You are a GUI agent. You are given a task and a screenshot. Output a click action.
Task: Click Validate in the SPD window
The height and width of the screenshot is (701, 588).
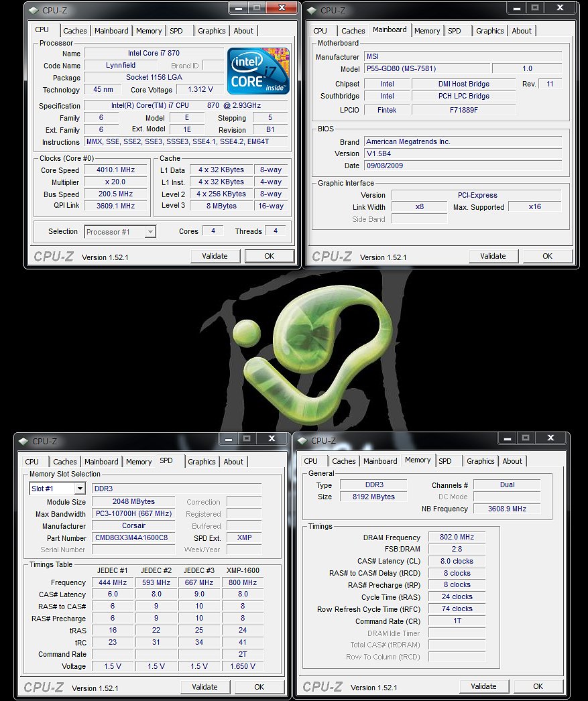(x=204, y=687)
